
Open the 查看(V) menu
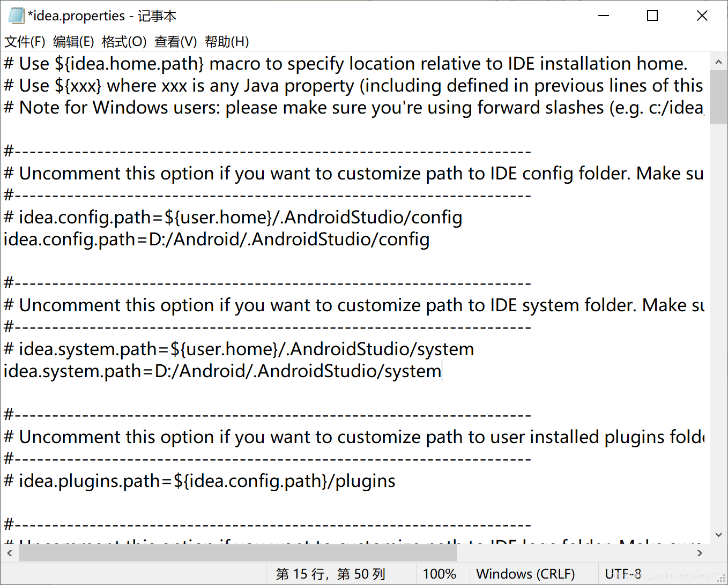coord(175,42)
